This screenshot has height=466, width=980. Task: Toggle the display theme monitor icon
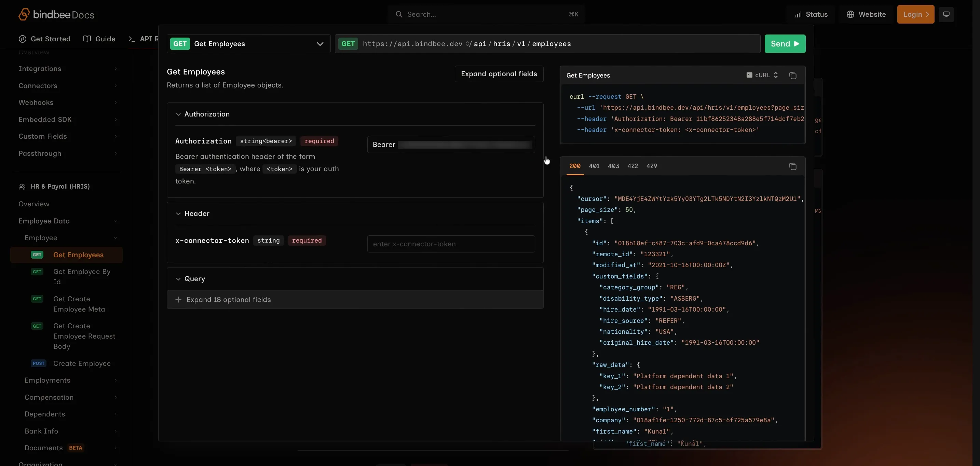946,14
